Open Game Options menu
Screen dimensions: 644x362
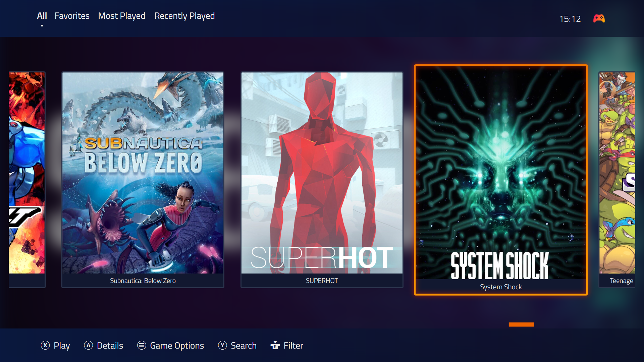pyautogui.click(x=177, y=346)
